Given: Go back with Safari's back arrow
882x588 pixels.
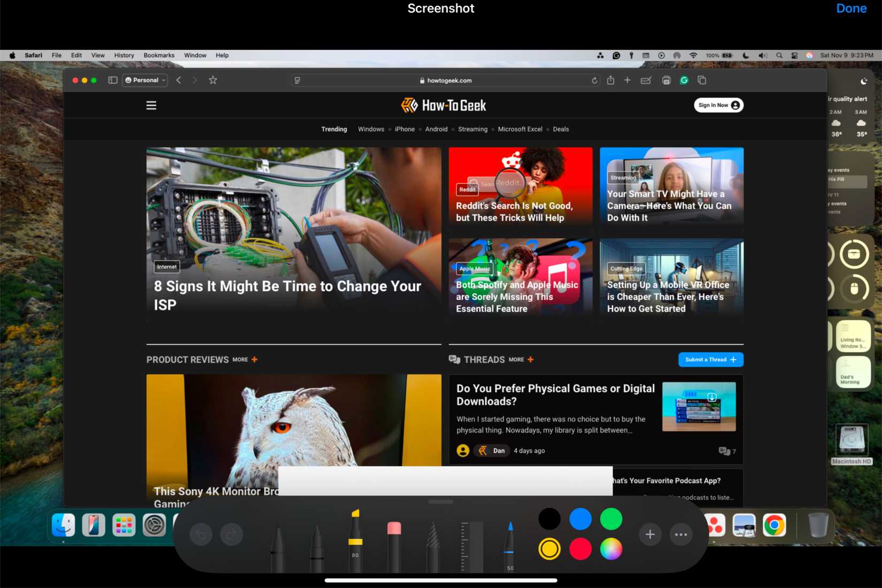Looking at the screenshot, I should click(x=179, y=80).
